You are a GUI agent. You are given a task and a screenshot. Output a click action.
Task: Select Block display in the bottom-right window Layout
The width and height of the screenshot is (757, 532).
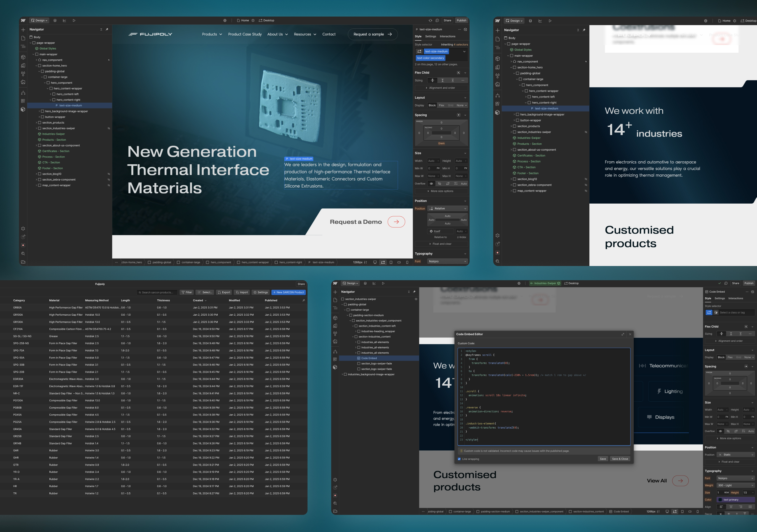click(721, 357)
